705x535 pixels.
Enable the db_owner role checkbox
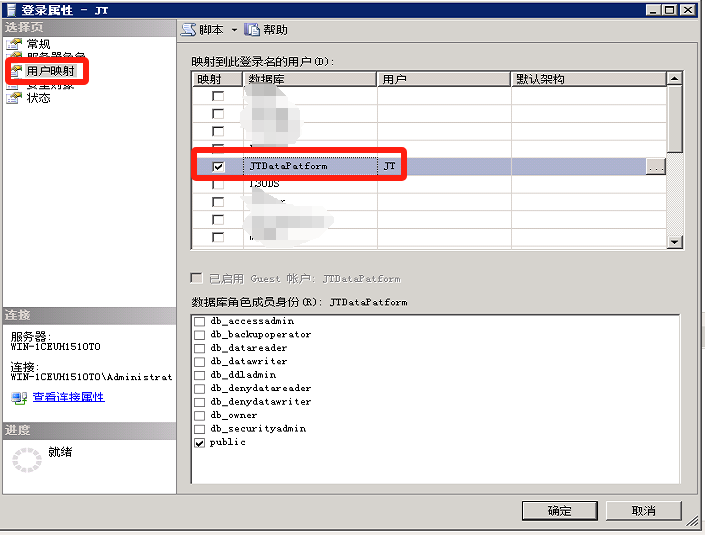coord(200,415)
